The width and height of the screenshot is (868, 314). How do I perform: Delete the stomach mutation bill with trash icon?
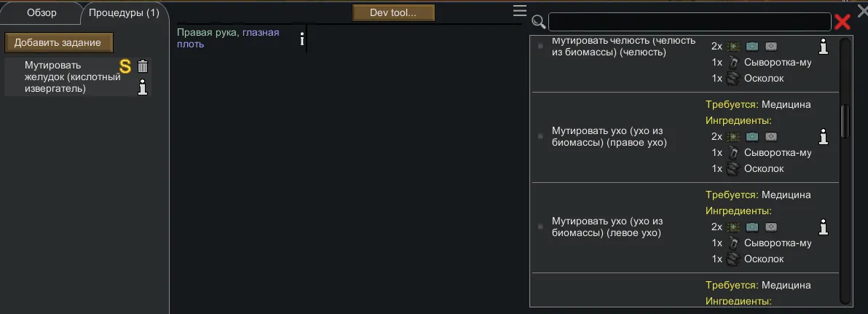point(143,66)
